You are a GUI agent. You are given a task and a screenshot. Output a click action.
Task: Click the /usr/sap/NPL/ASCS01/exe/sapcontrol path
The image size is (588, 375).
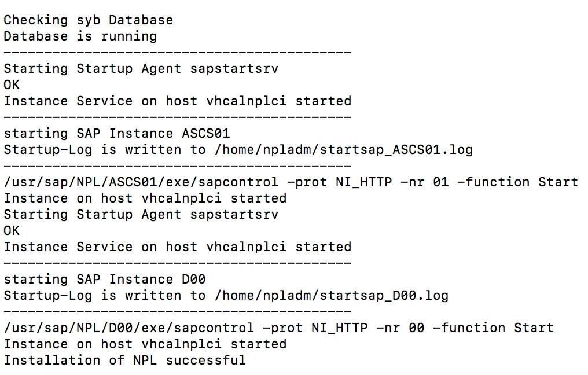[x=141, y=182]
